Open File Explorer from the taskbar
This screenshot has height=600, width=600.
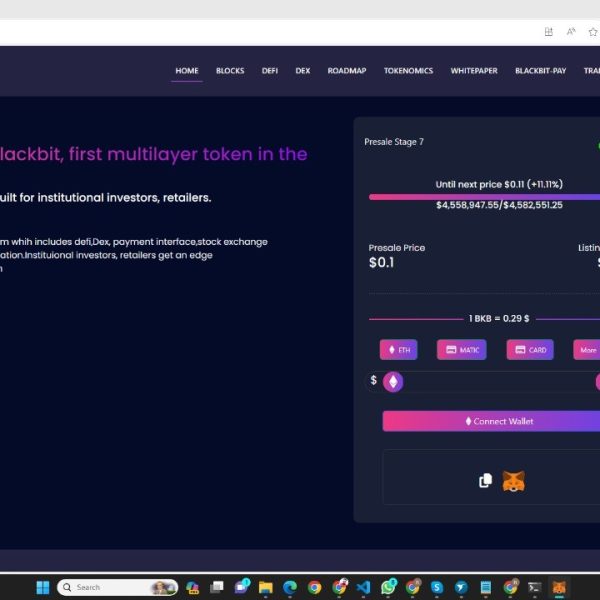coord(266,587)
